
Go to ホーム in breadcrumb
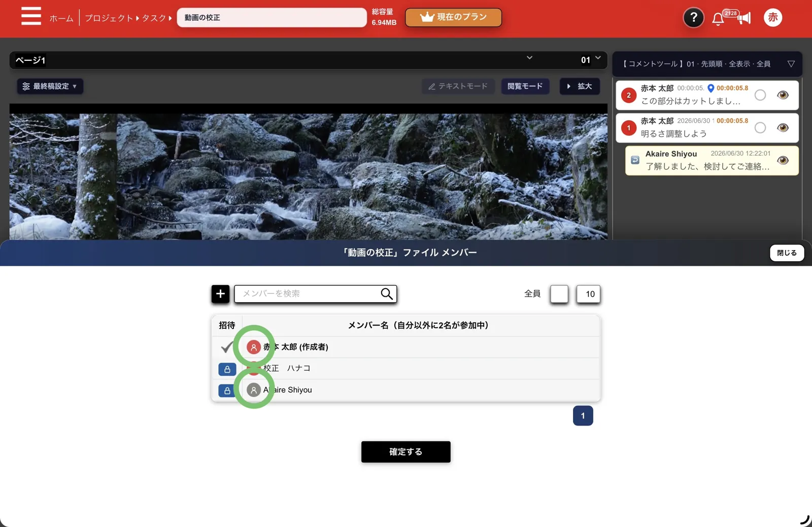coord(61,18)
